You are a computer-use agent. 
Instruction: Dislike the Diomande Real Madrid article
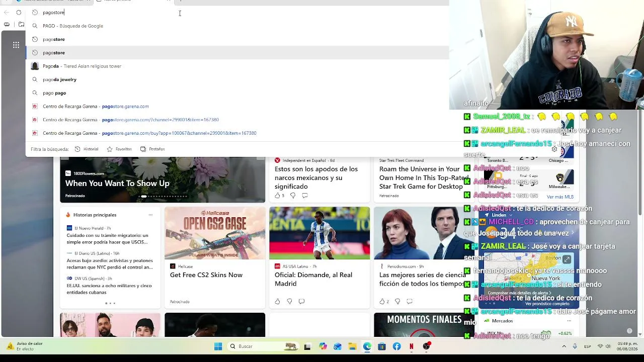(289, 301)
